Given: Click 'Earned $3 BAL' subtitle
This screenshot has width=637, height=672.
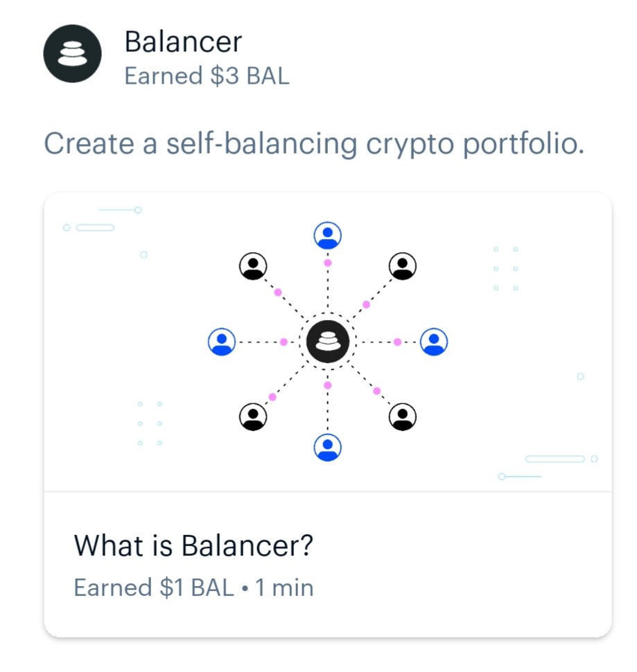Looking at the screenshot, I should point(207,76).
